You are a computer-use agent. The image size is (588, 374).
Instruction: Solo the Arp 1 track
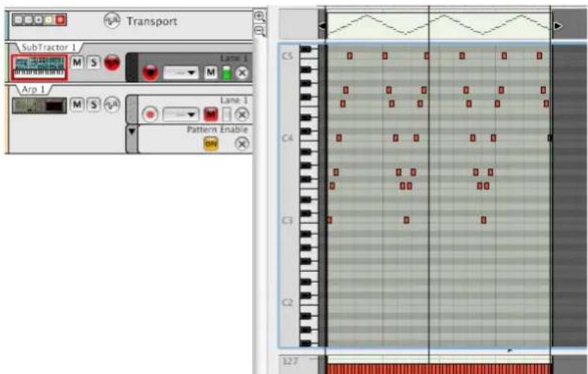93,105
